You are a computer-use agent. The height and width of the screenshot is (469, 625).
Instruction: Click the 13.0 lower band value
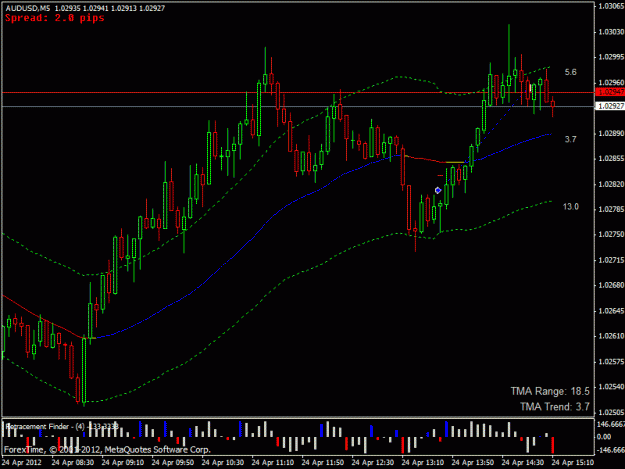point(570,206)
